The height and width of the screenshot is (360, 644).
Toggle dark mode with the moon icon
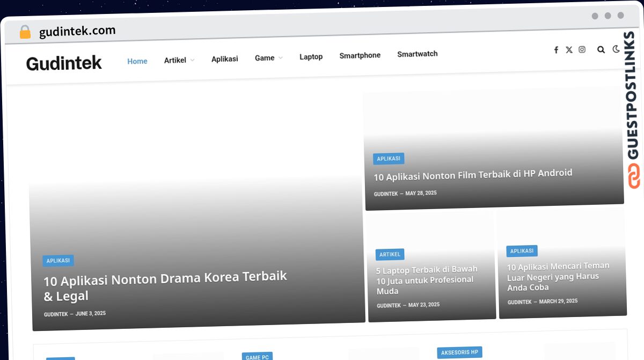click(616, 49)
